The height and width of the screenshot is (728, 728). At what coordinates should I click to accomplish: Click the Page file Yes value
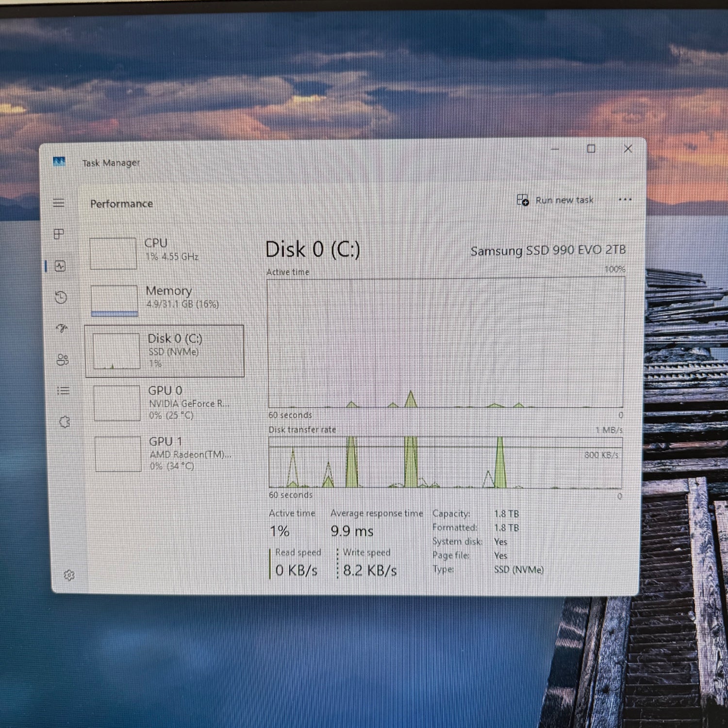click(500, 556)
